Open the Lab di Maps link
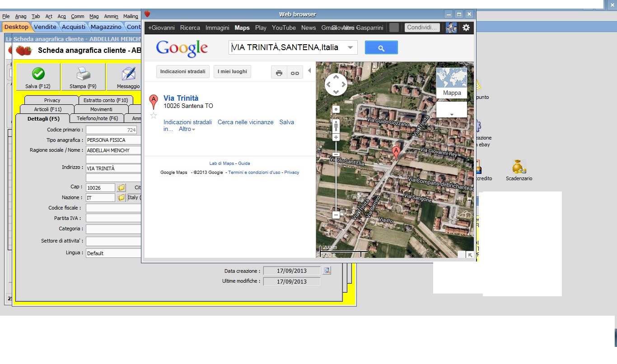Viewport: 617px width, 364px height. [222, 163]
